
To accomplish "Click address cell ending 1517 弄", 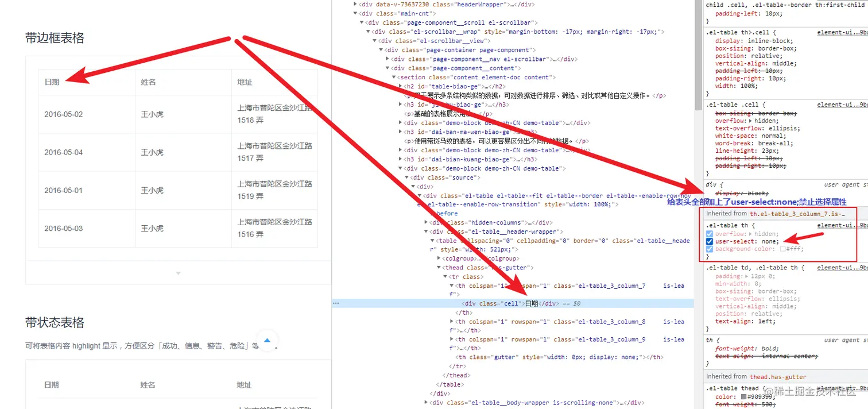I will pyautogui.click(x=275, y=152).
